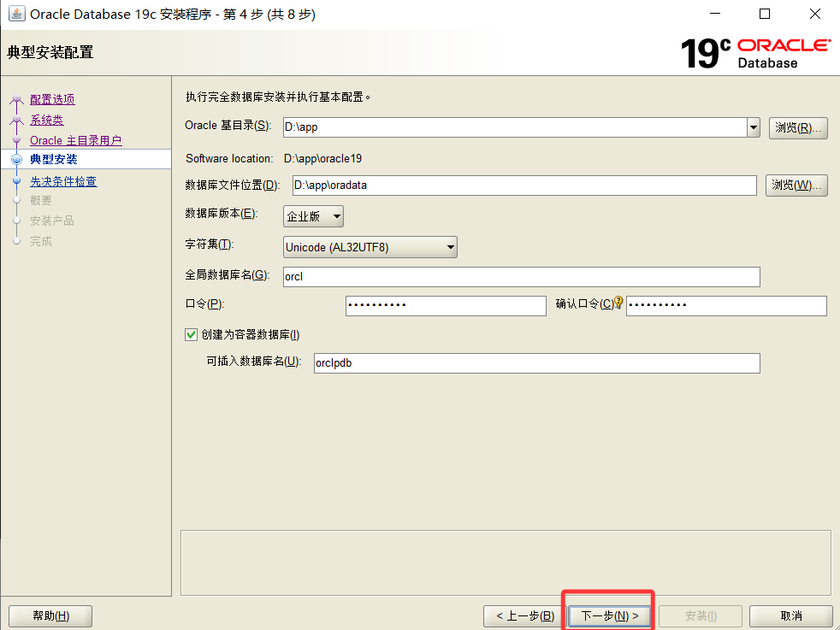Jump to 先决条件检查 step
The image size is (840, 630).
click(x=63, y=181)
